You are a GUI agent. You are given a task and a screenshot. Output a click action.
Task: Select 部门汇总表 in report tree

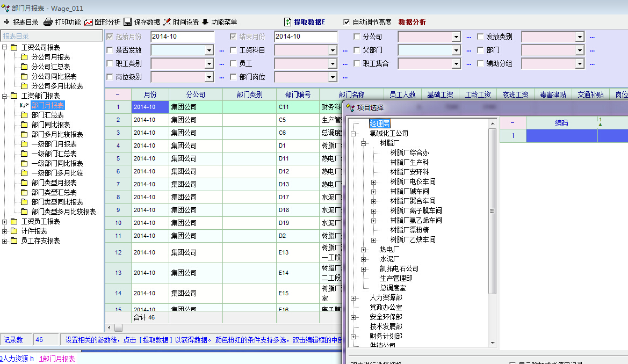[47, 115]
